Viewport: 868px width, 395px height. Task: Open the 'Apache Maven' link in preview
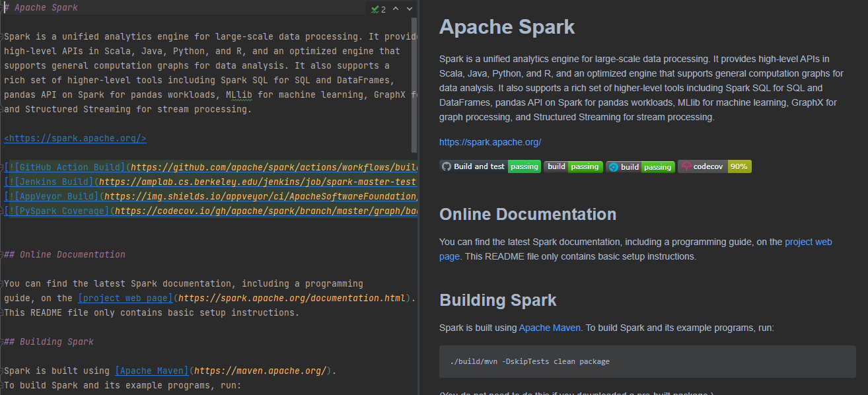coord(550,328)
